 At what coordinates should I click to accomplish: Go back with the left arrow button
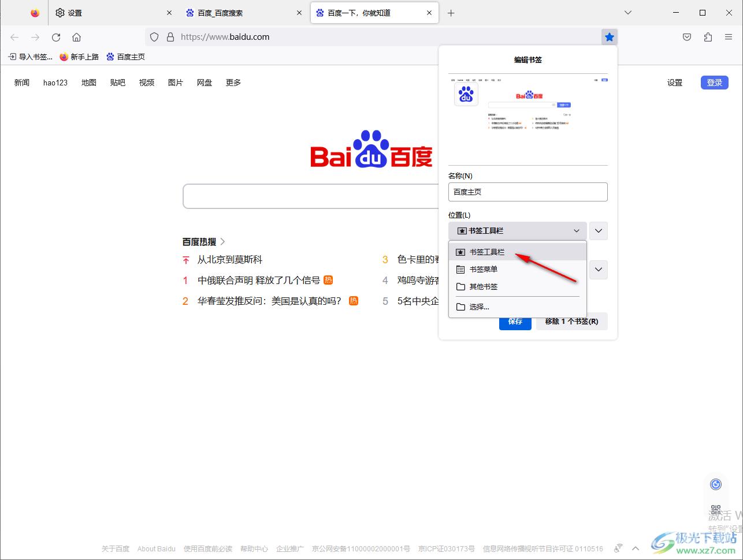click(x=14, y=37)
